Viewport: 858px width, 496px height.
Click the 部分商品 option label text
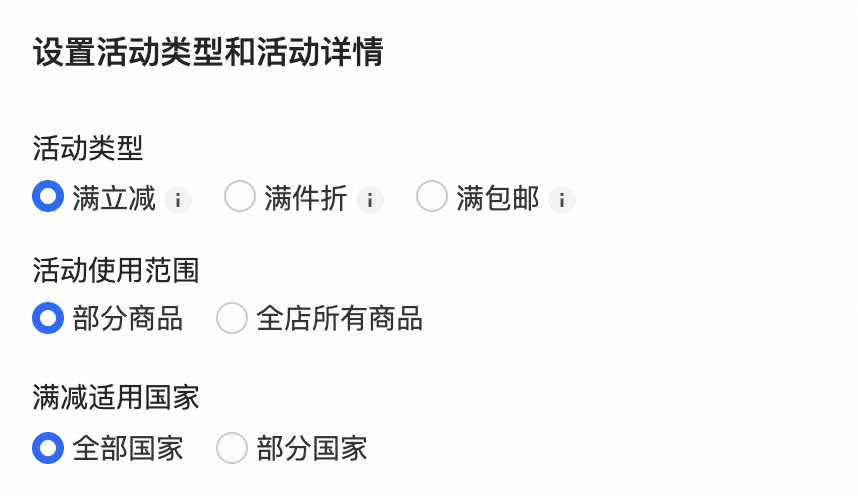click(x=128, y=319)
